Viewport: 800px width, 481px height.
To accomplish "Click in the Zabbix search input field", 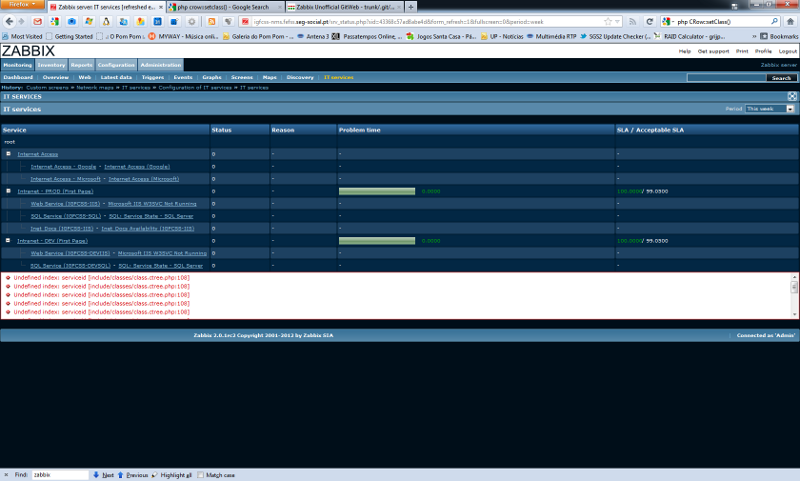I will tap(727, 78).
